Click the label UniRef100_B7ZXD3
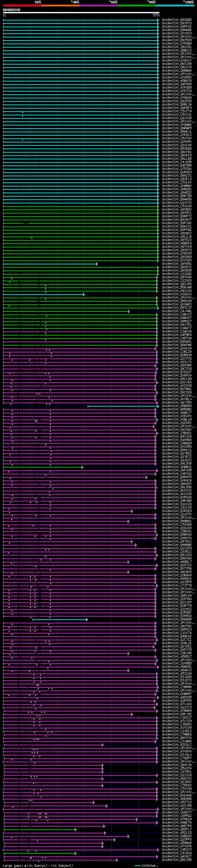Viewport: 197px width, 868px height. (x=177, y=260)
